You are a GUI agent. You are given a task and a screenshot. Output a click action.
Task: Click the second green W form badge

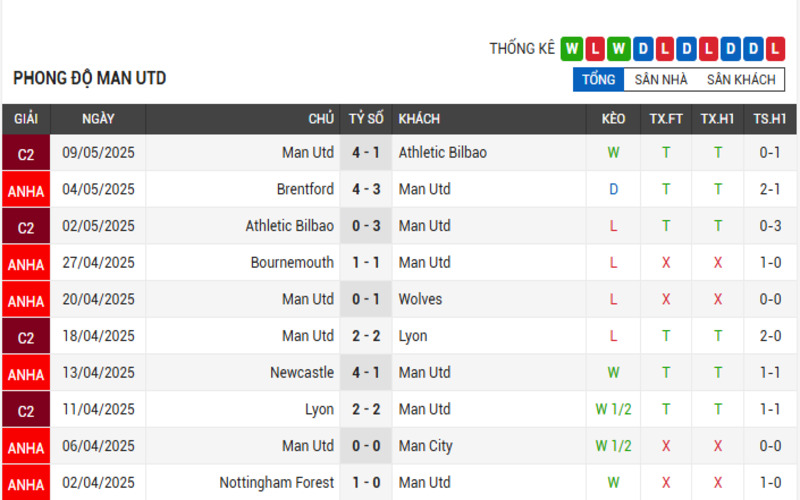618,49
